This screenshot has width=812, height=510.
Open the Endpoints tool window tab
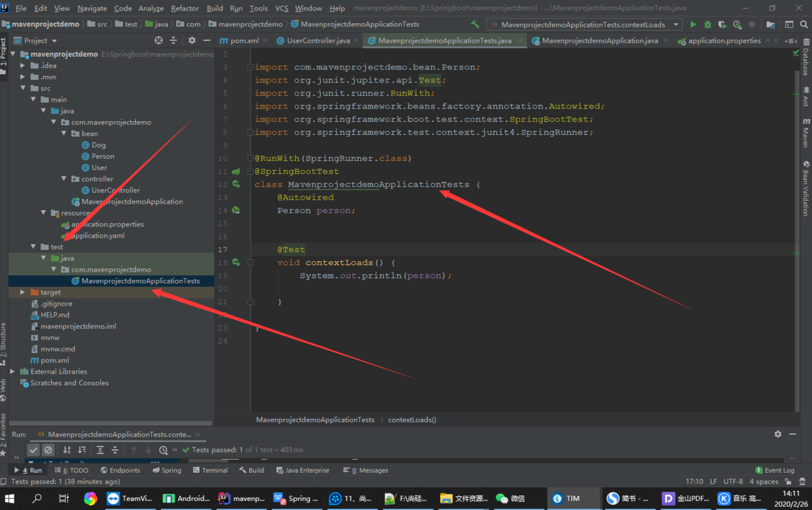[120, 470]
